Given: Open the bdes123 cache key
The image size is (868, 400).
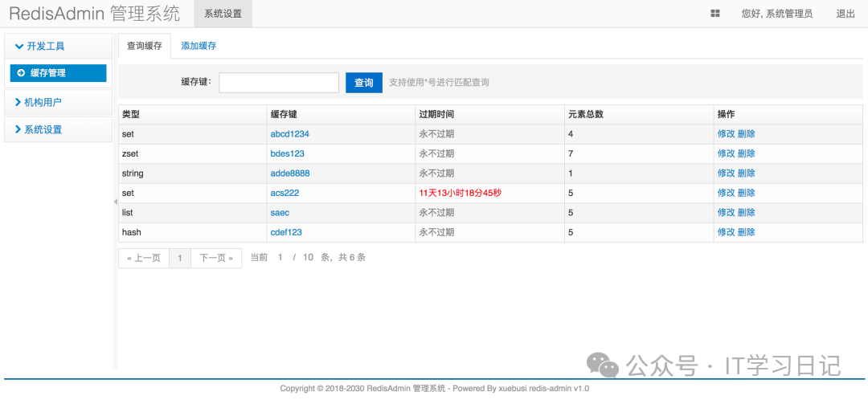Looking at the screenshot, I should pos(287,153).
